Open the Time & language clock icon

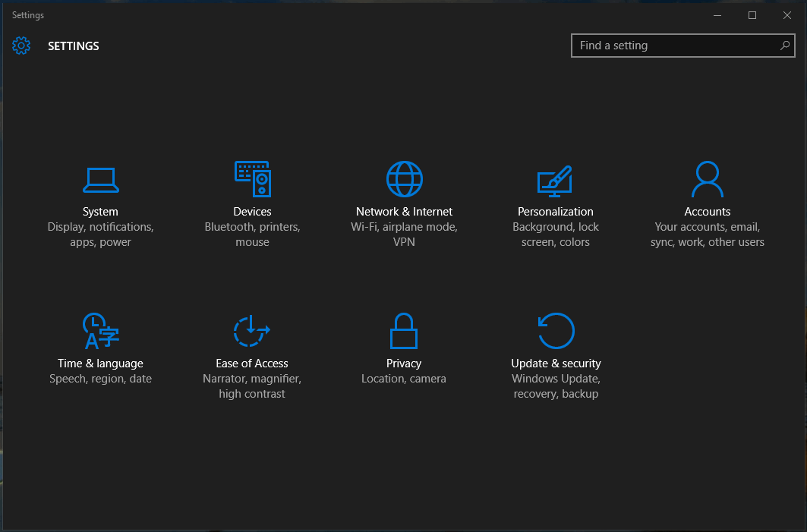[x=101, y=331]
